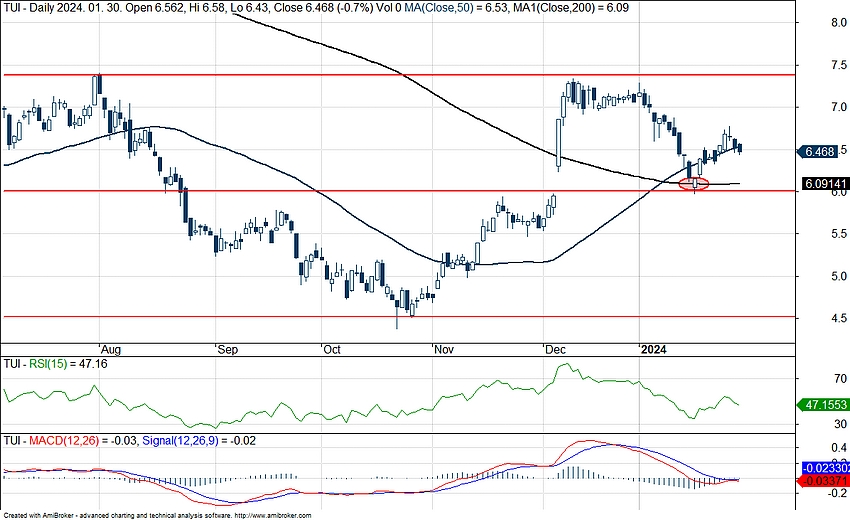Click the red -0.0337 MACD value label
Image resolution: width=850 pixels, height=520 pixels.
(825, 481)
